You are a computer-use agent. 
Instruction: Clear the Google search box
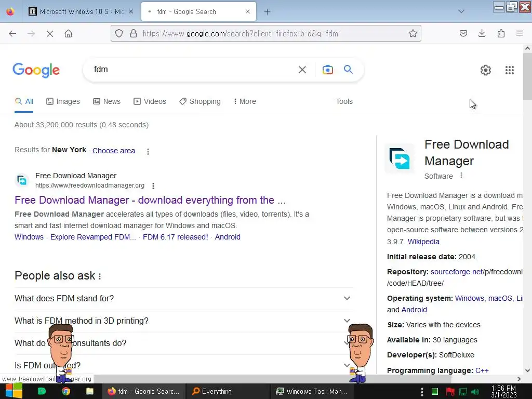302,70
